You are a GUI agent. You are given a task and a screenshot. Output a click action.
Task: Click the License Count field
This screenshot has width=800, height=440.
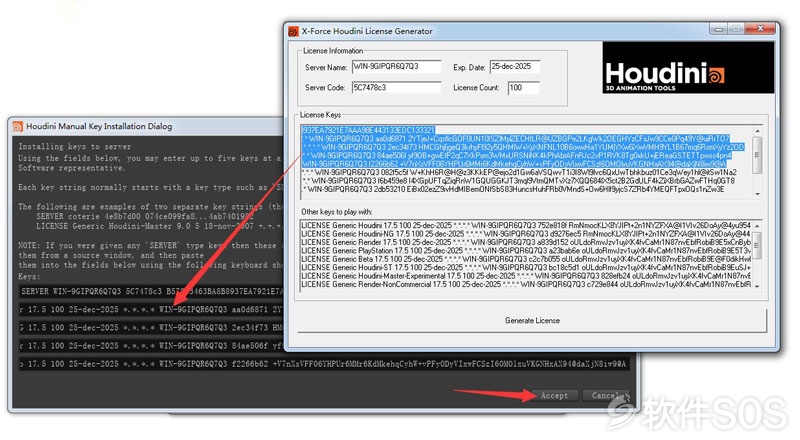coord(523,87)
